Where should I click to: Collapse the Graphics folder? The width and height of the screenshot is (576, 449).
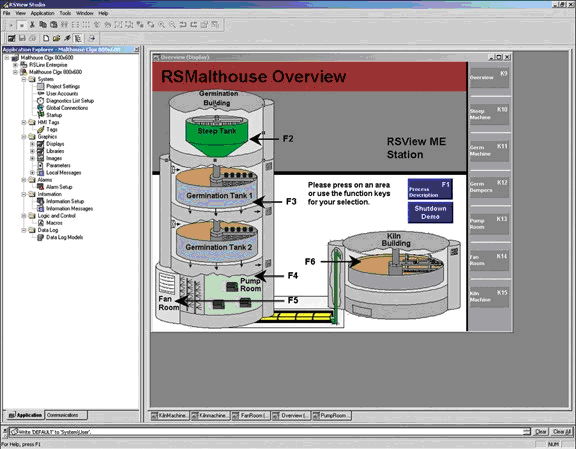[24, 137]
